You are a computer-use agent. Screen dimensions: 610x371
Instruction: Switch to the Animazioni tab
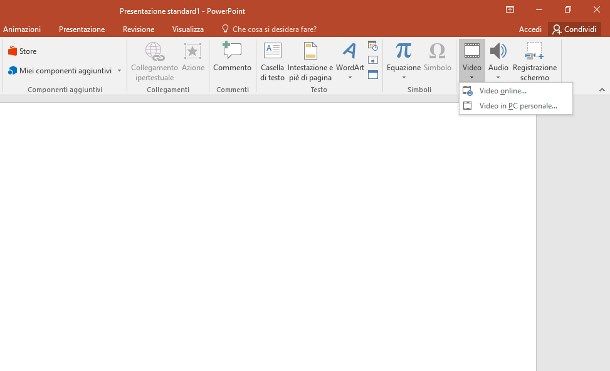22,29
